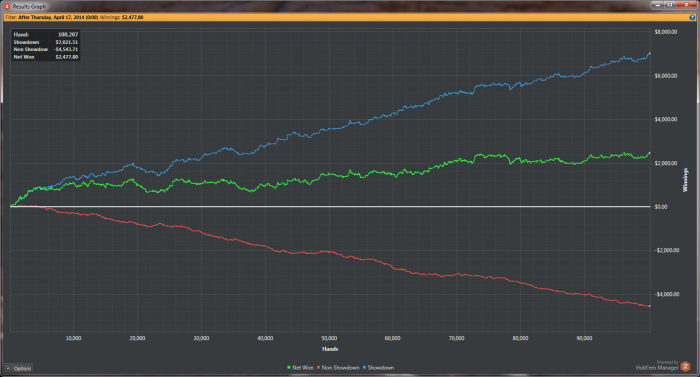Click the '$0.00' y-axis label

click(661, 206)
